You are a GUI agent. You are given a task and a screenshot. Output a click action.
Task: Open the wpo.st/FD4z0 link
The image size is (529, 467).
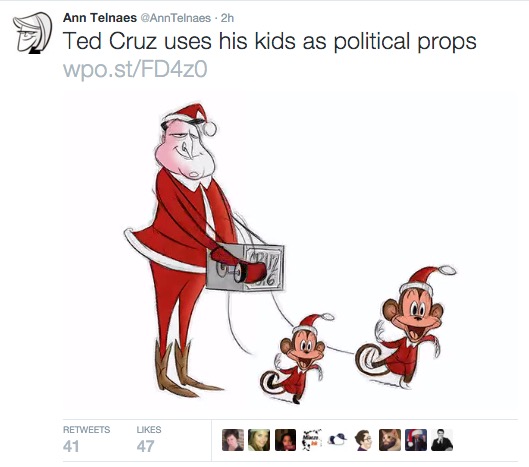pyautogui.click(x=135, y=69)
